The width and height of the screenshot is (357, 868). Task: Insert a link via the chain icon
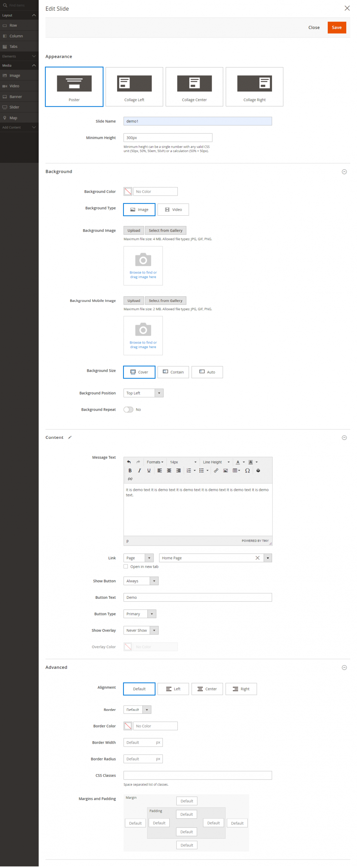216,470
